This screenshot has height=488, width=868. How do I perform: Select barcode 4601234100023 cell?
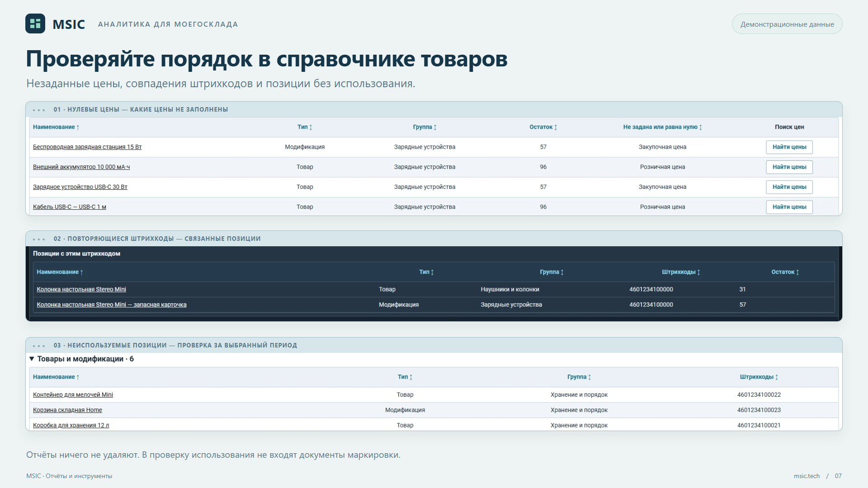759,410
